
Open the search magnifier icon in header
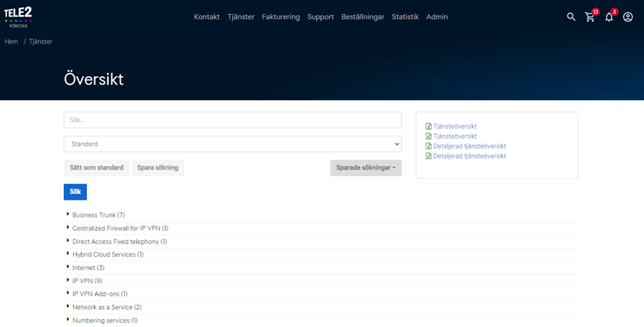click(x=571, y=17)
